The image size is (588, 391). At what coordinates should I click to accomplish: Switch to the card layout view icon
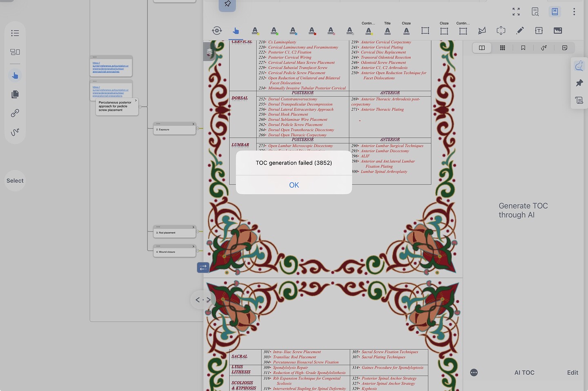point(15,52)
